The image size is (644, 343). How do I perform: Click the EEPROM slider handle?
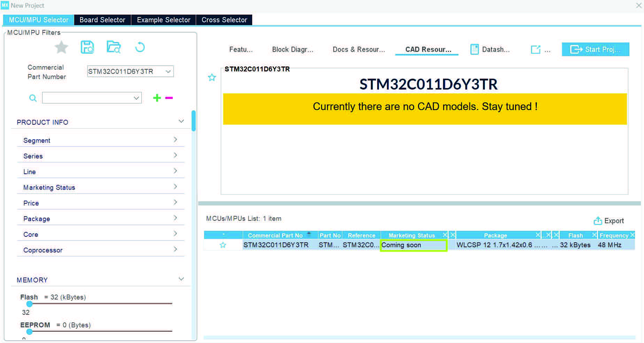click(30, 332)
